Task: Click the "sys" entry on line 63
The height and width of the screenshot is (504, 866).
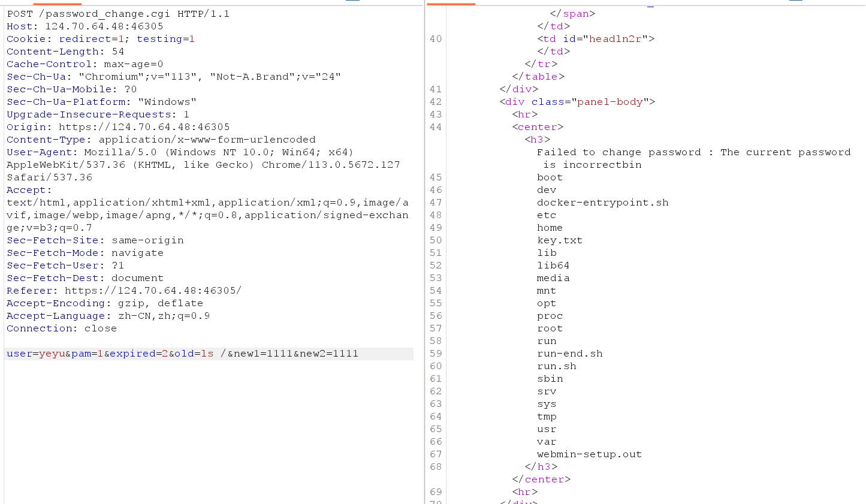Action: pyautogui.click(x=547, y=404)
